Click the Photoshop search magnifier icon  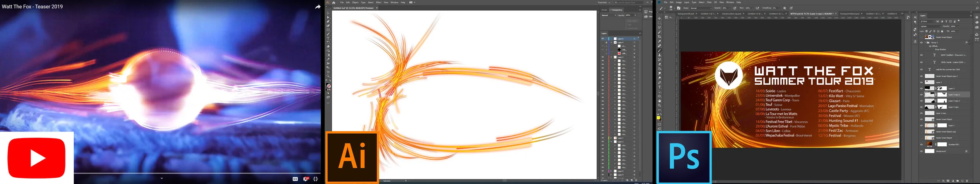coord(977,8)
